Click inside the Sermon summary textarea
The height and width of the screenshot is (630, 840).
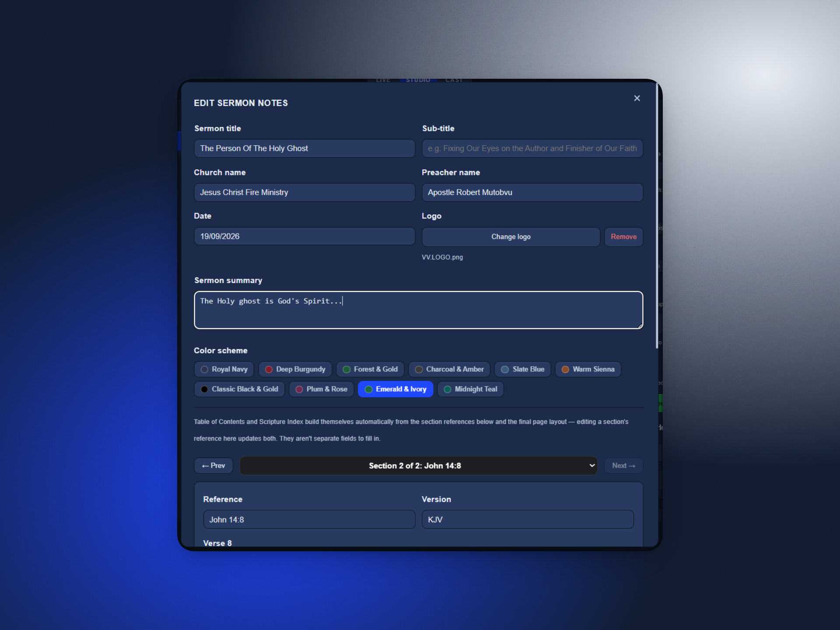(418, 310)
